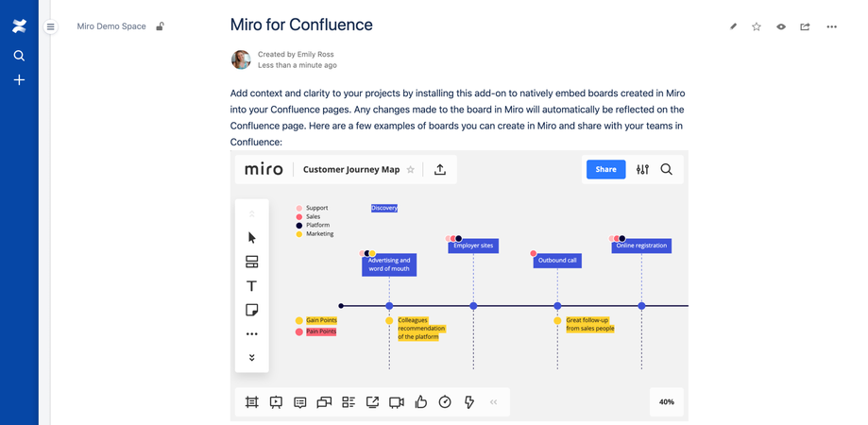This screenshot has width=868, height=425.
Task: Open voting with the thumbs-up icon
Action: point(420,402)
